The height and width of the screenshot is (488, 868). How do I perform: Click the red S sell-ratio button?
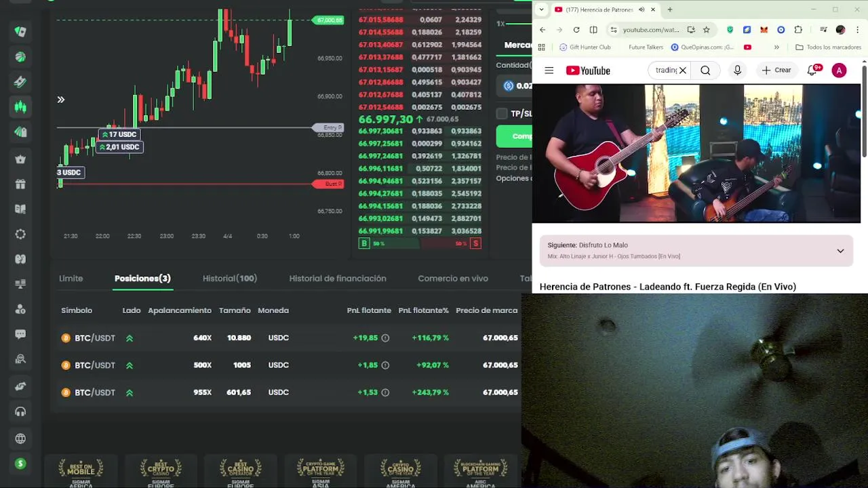(475, 243)
